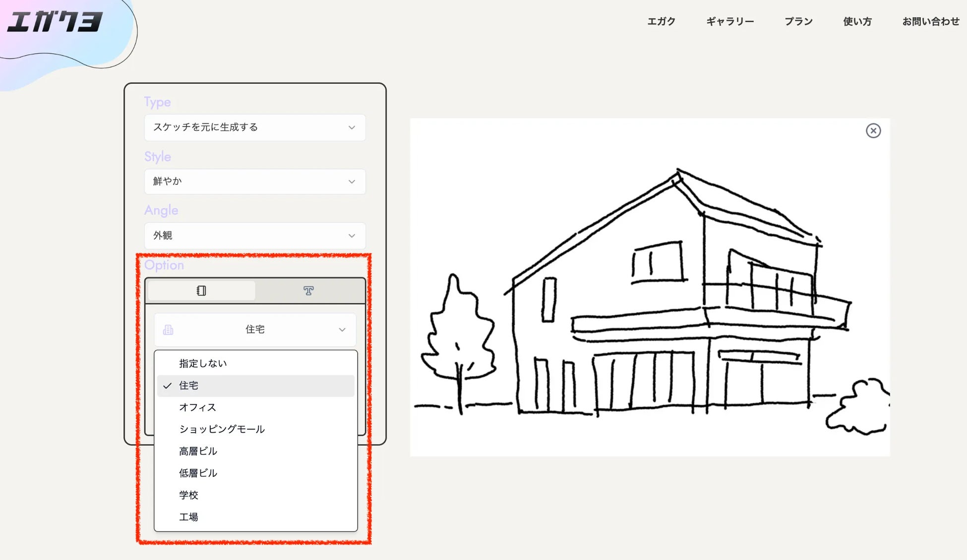Select 工場 building type

[189, 517]
